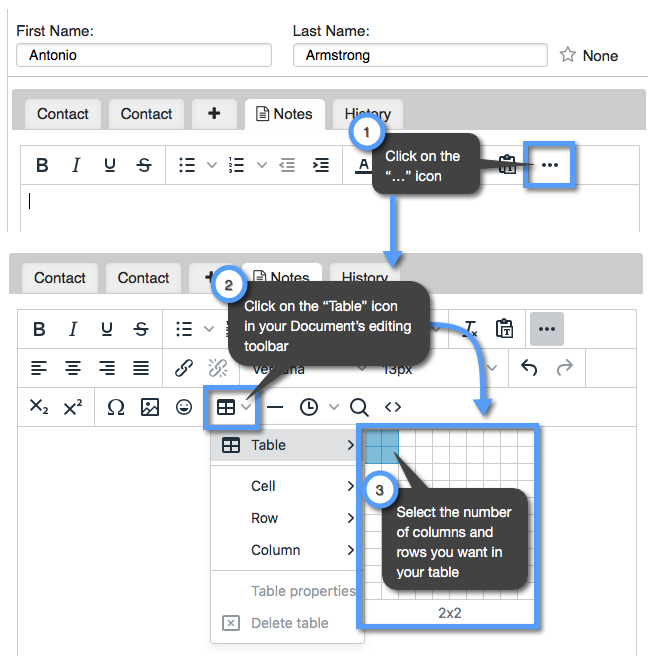Toggle Underline in the single-row toolbar
The image size is (648, 660).
(110, 165)
